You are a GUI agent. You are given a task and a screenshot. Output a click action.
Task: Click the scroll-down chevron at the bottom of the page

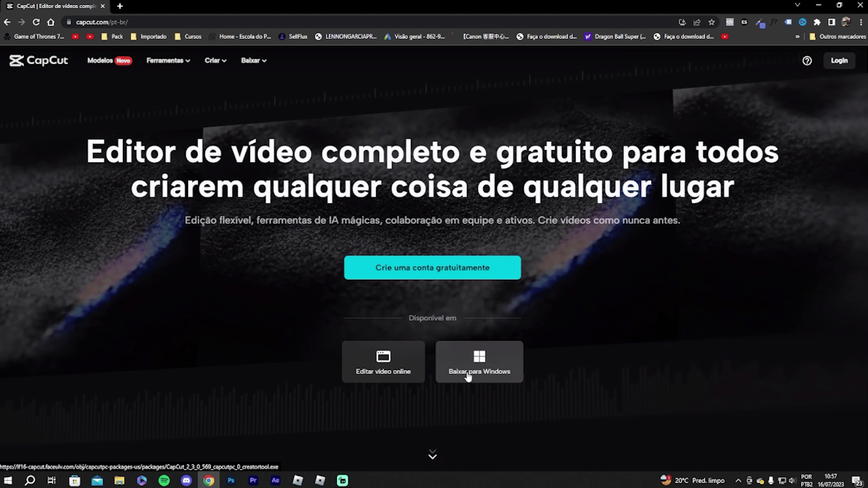[432, 455]
